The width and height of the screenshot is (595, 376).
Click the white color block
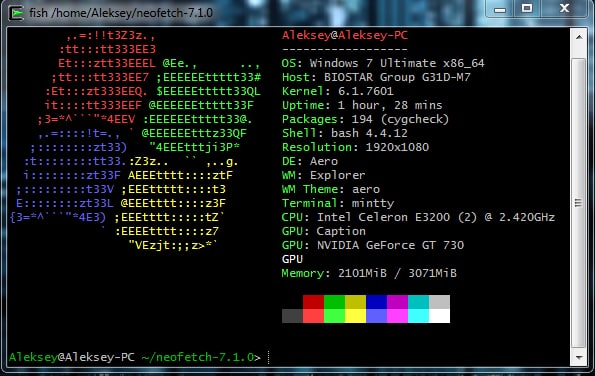click(439, 316)
